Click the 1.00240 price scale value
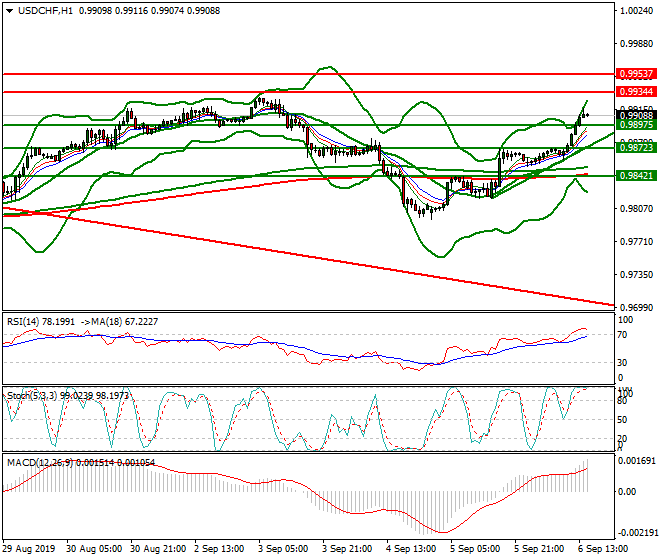The width and height of the screenshot is (660, 560). [636, 11]
